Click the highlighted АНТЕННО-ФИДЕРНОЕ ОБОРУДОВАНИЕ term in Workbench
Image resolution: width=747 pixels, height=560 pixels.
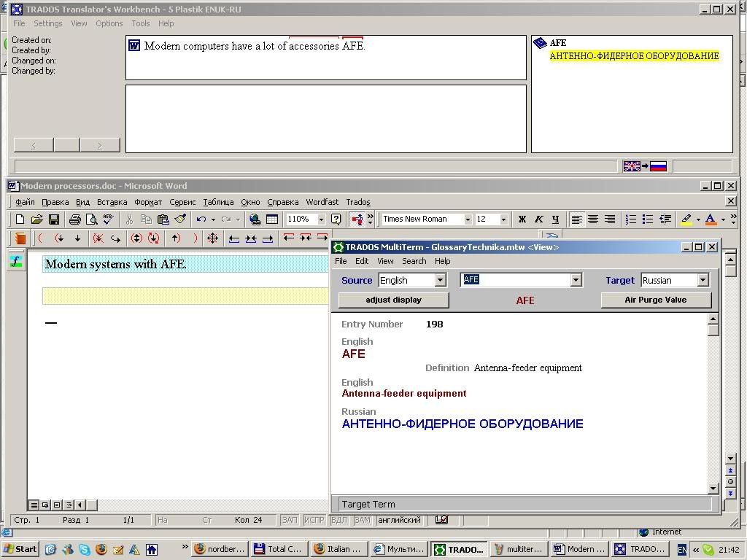point(634,55)
